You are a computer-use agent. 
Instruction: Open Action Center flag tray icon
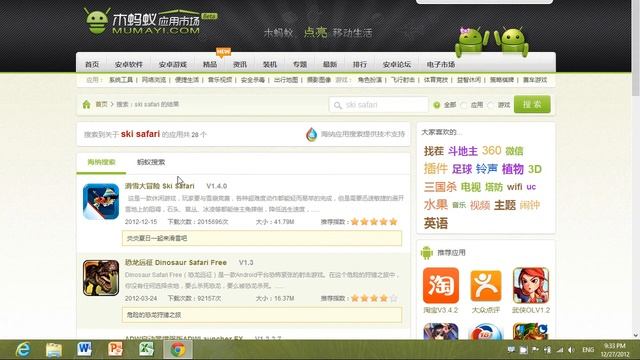pyautogui.click(x=535, y=350)
